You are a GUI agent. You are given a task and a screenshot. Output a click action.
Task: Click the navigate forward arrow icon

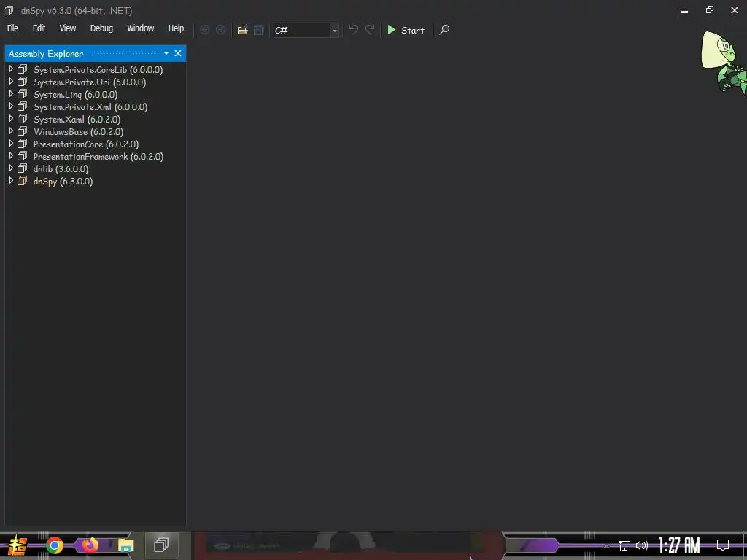click(220, 30)
